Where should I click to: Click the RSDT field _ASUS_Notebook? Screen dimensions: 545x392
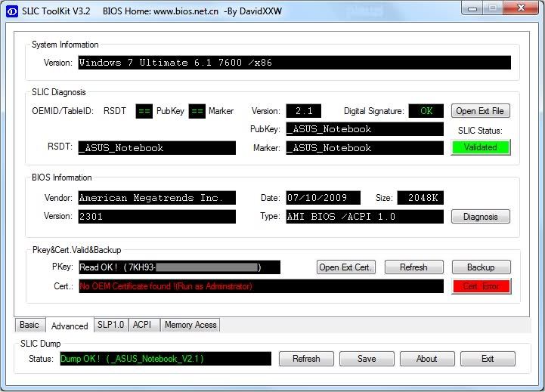coord(156,148)
